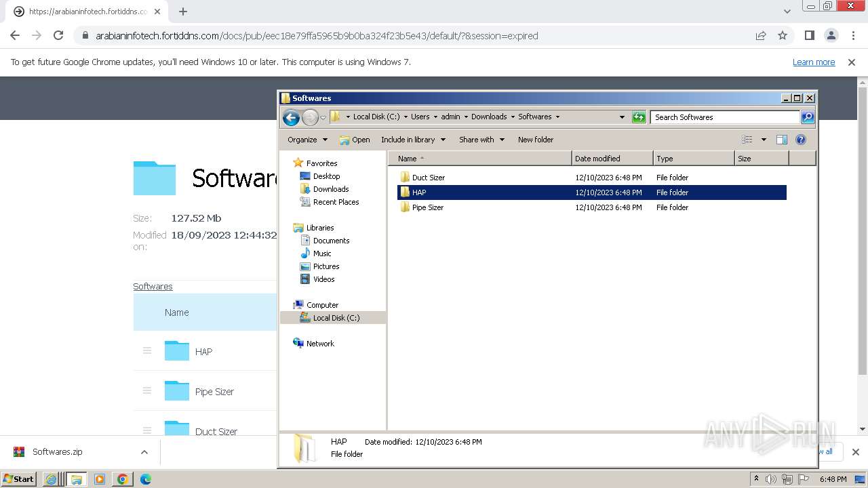The image size is (868, 488).
Task: Toggle the Explorer preview pane
Action: (782, 140)
